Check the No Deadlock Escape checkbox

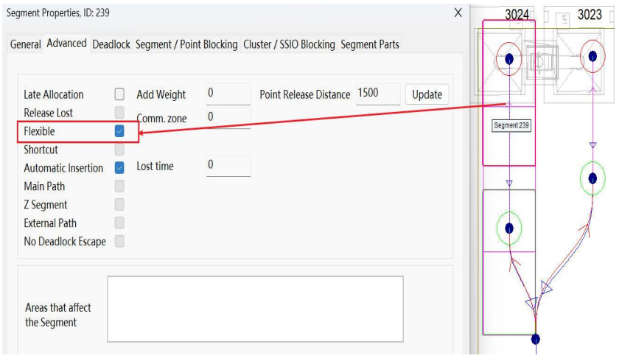119,241
